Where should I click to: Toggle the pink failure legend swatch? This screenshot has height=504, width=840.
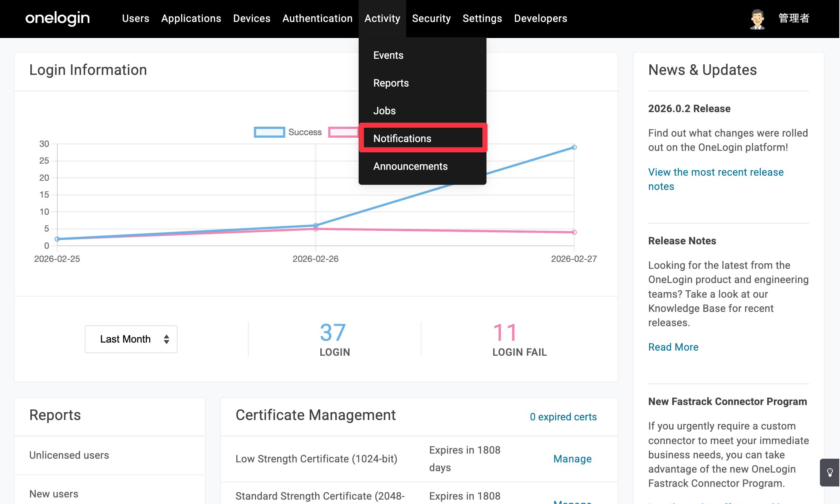(343, 132)
